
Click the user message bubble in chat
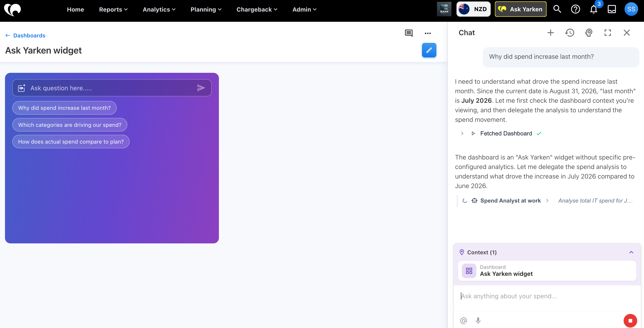(x=561, y=57)
